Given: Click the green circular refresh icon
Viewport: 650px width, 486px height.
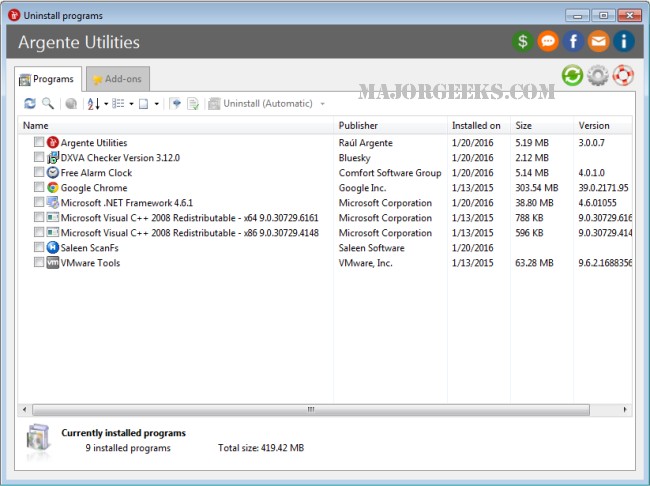Looking at the screenshot, I should tap(572, 75).
